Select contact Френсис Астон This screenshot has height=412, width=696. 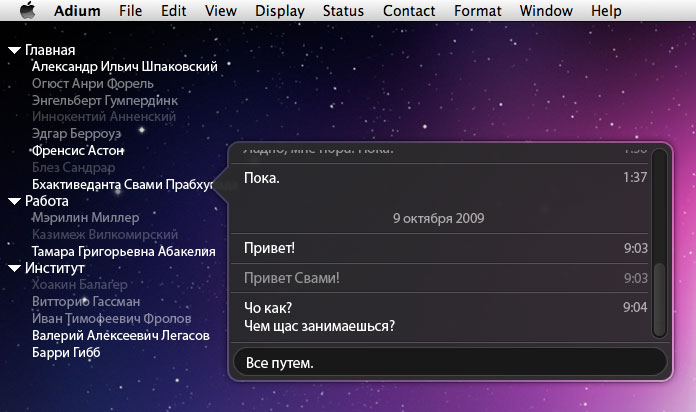point(78,151)
